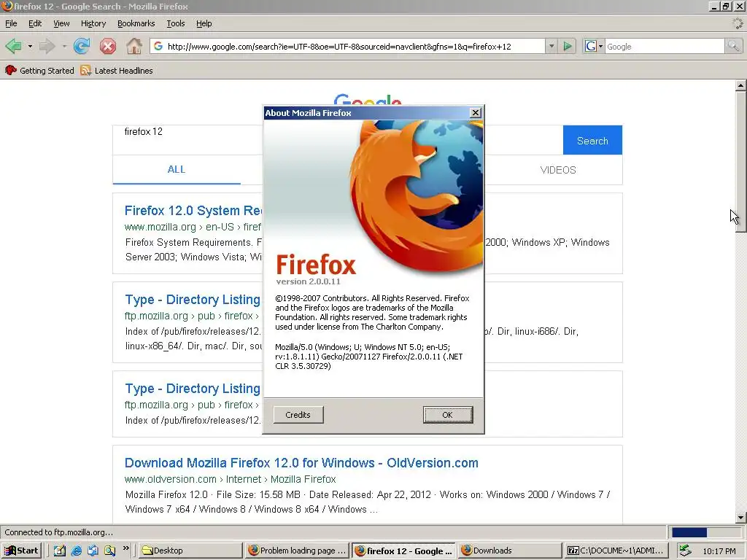This screenshot has width=747, height=560.
Task: Click 'Connected to ftp.mozilla.org...' status text
Action: (x=59, y=532)
